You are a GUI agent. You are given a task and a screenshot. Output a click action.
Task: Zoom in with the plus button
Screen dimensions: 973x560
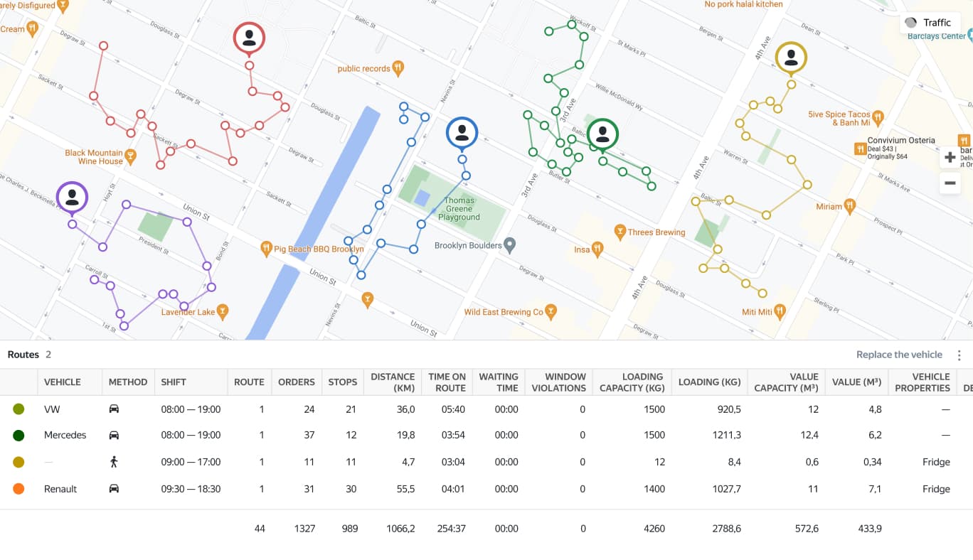pyautogui.click(x=950, y=157)
